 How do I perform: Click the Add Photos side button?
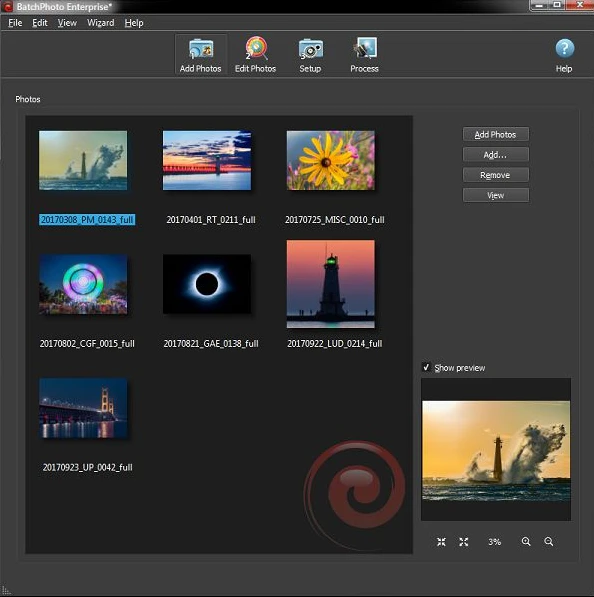pyautogui.click(x=495, y=134)
